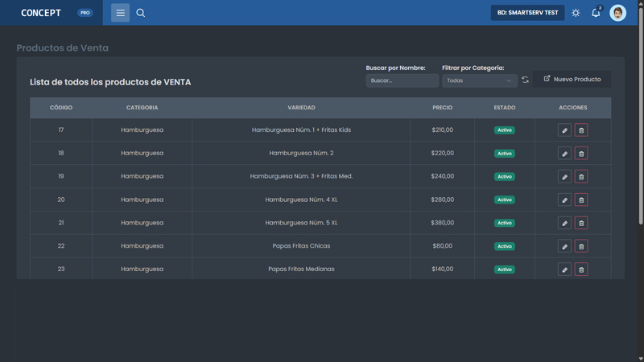Click the refresh filters icon
Viewport: 644px width, 362px height.
pos(525,80)
